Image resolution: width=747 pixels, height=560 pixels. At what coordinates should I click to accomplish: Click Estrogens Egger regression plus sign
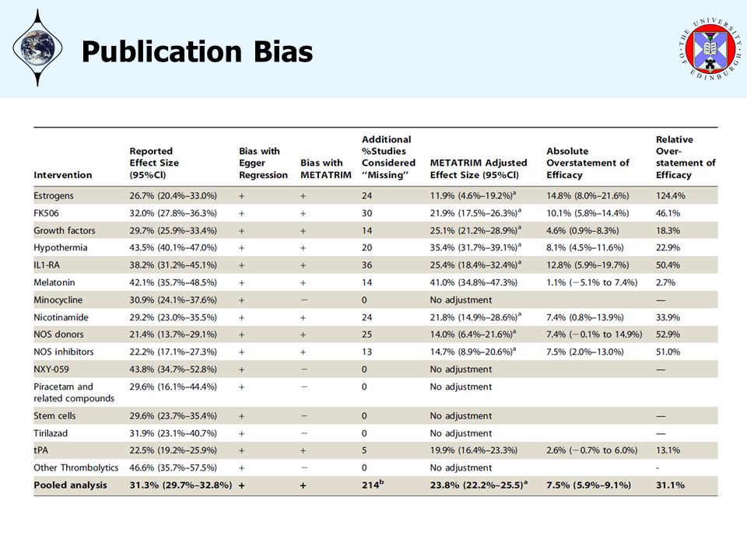[x=241, y=196]
